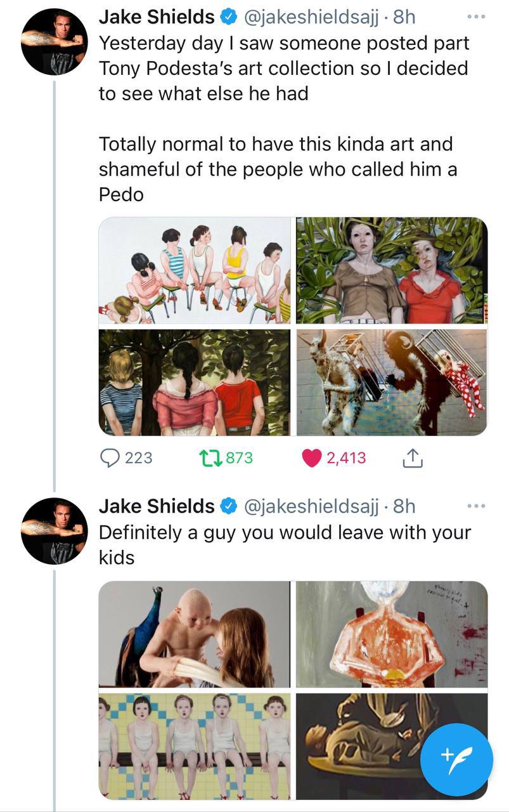Open painting of three girls from behind
Viewport: 509px width, 812px height.
[x=195, y=382]
